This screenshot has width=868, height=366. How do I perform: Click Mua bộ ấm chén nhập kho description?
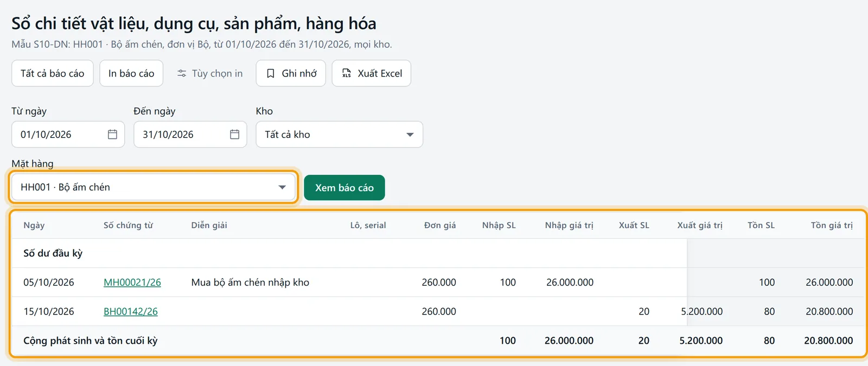pos(250,282)
